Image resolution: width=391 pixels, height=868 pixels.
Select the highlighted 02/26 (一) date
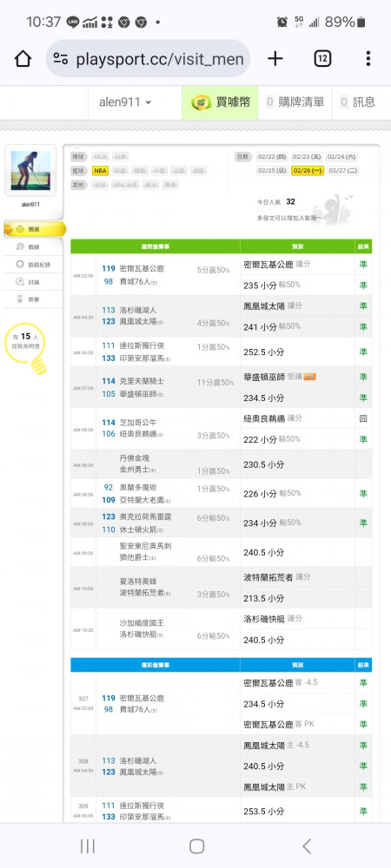308,171
